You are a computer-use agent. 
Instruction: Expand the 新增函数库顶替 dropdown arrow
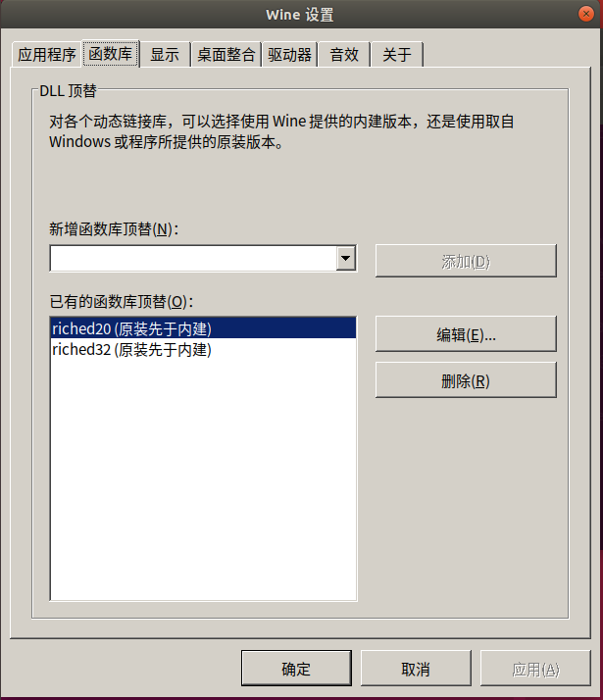click(x=345, y=258)
